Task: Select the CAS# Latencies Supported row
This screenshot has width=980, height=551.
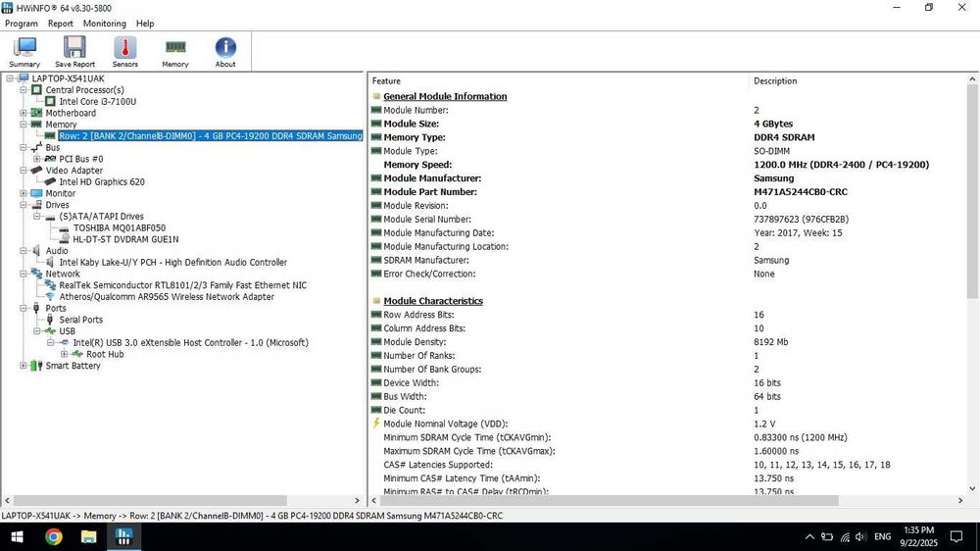Action: point(665,465)
